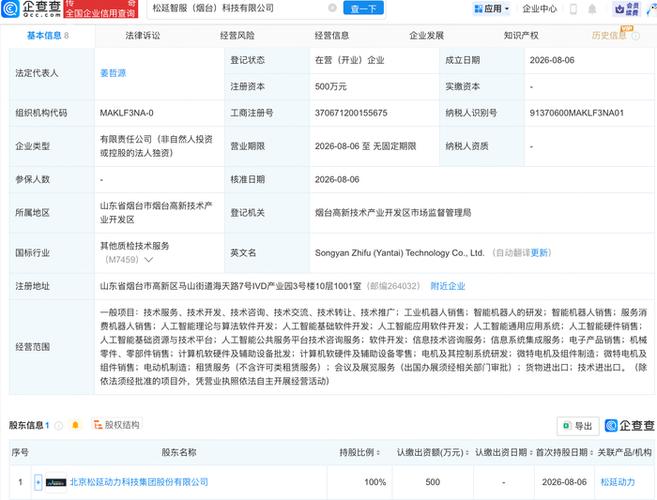Open the 松延动力 related product link
This screenshot has height=500, width=657.
coord(618,482)
